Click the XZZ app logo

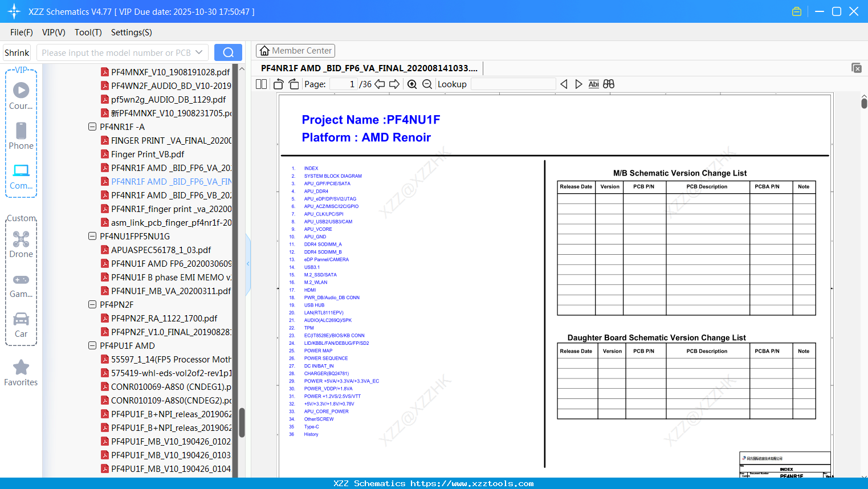[14, 11]
